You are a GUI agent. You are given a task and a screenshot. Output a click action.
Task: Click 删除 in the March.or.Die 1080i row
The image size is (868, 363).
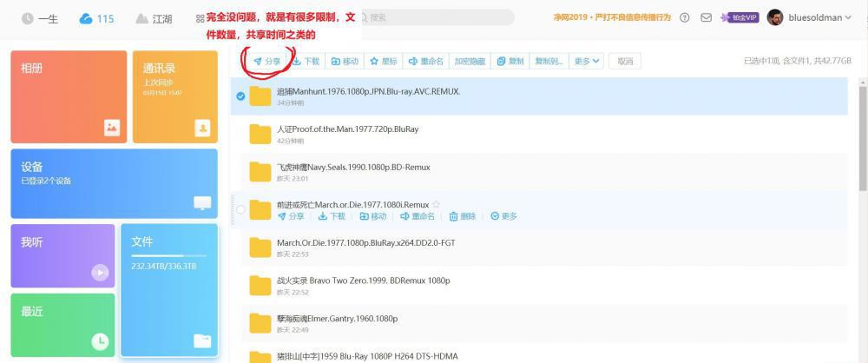click(463, 216)
